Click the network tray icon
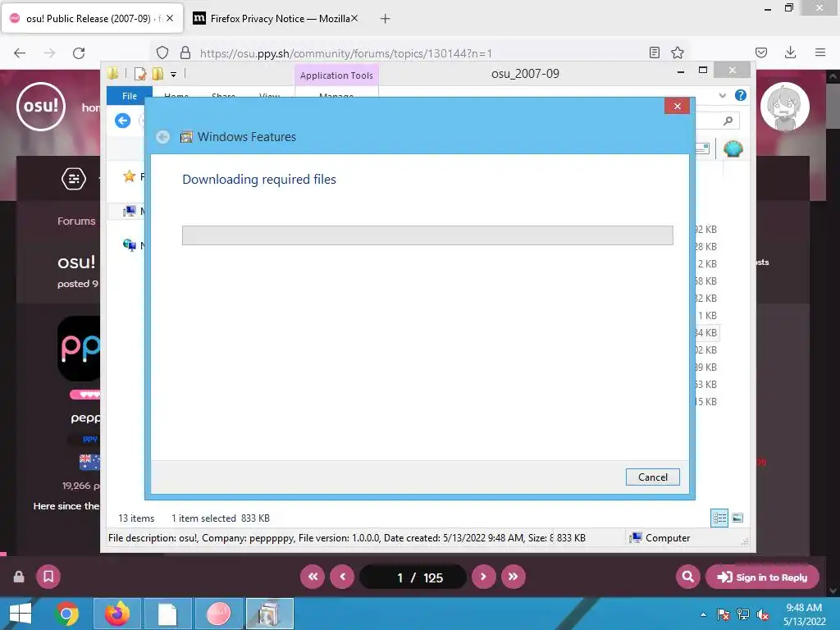840x630 pixels. 743,615
